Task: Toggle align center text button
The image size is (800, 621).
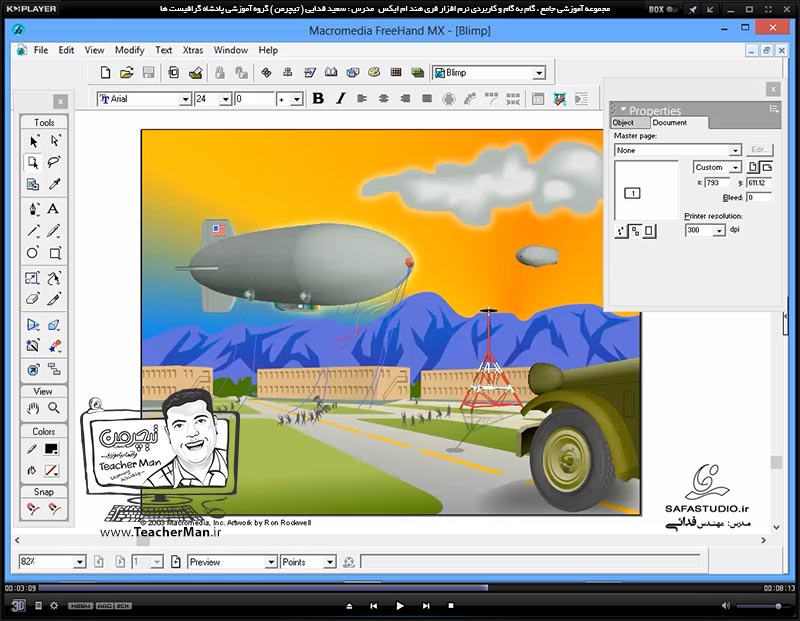Action: [x=384, y=98]
